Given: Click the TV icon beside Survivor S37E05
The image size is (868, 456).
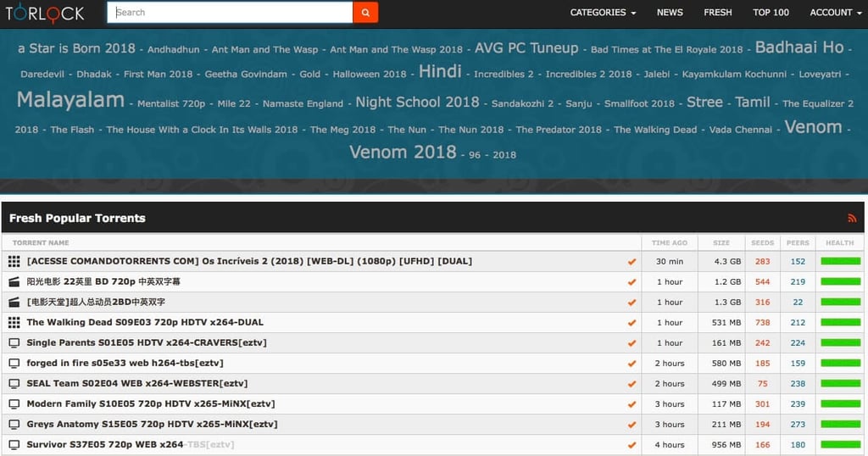Looking at the screenshot, I should tap(14, 445).
